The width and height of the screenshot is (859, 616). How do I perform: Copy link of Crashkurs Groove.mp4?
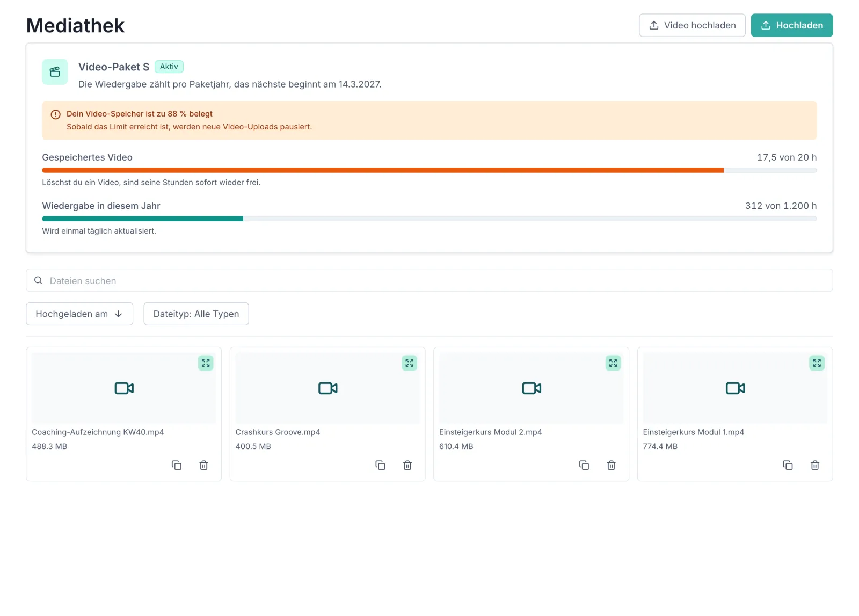pyautogui.click(x=381, y=465)
